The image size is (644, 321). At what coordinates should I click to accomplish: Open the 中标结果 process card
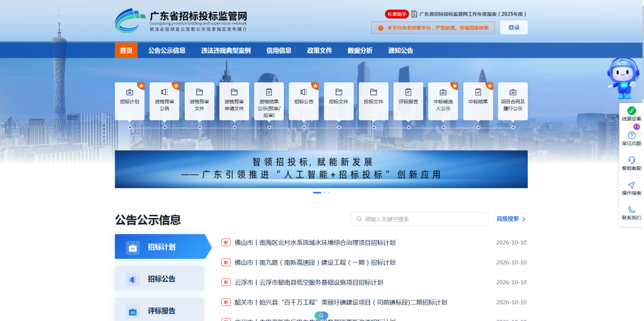(x=478, y=101)
